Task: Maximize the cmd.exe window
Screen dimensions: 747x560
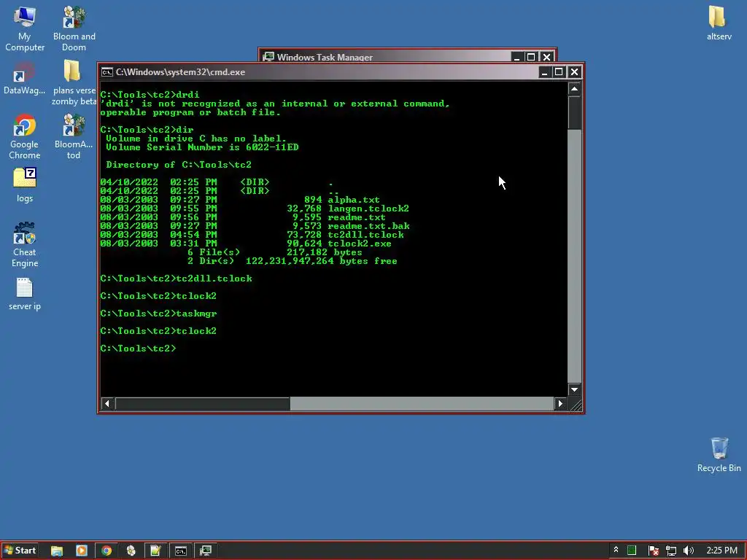Action: [x=560, y=72]
